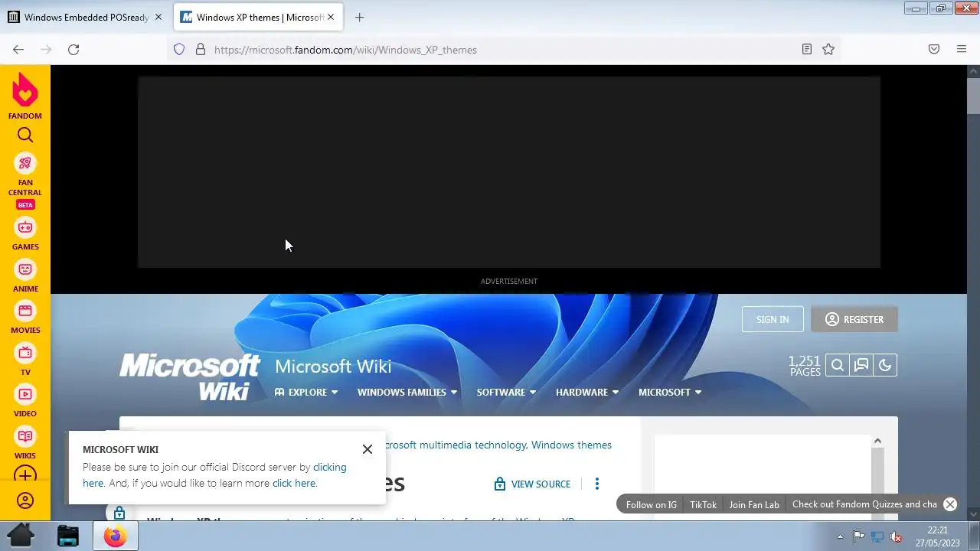Open Follow on IG link
Viewport: 980px width, 551px height.
pyautogui.click(x=652, y=504)
